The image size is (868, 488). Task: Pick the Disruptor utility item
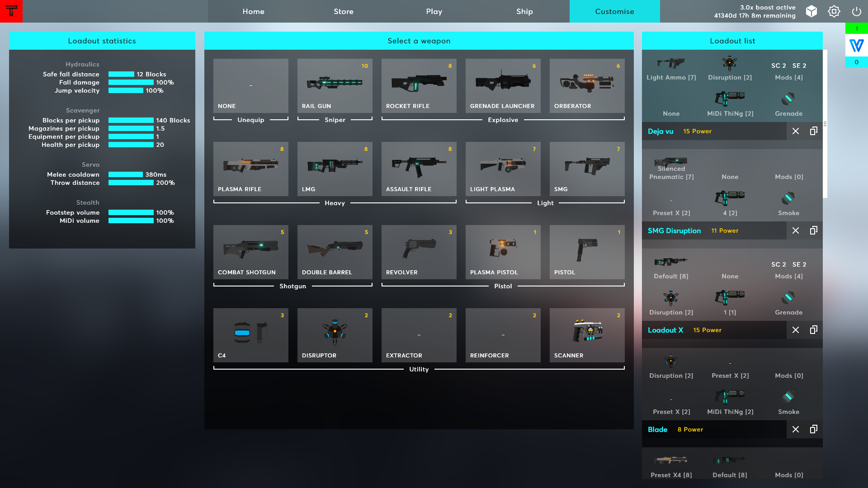coord(335,335)
